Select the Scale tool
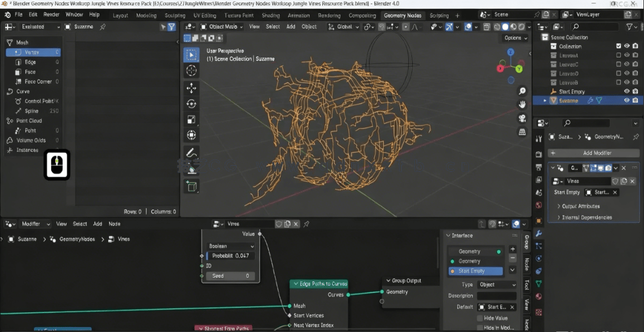644x332 pixels. (x=191, y=118)
